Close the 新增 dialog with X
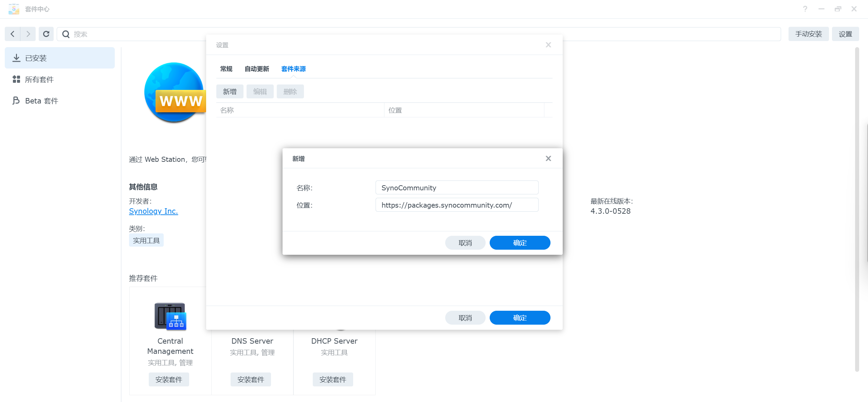The width and height of the screenshot is (868, 402). (x=548, y=158)
